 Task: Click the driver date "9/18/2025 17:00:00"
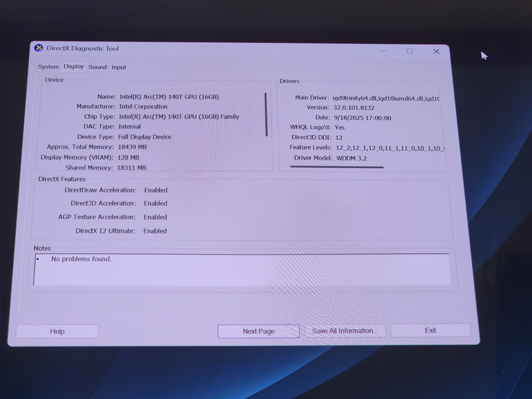[362, 118]
